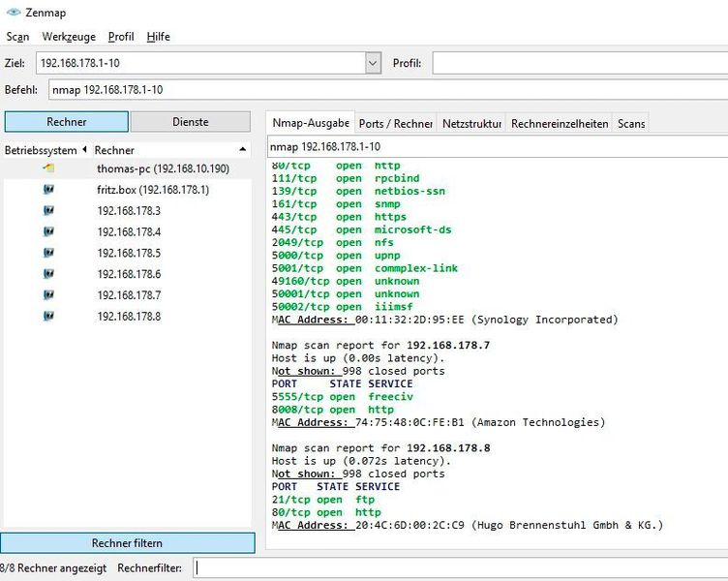Click OS icon for 192.168.178.7

click(x=48, y=294)
